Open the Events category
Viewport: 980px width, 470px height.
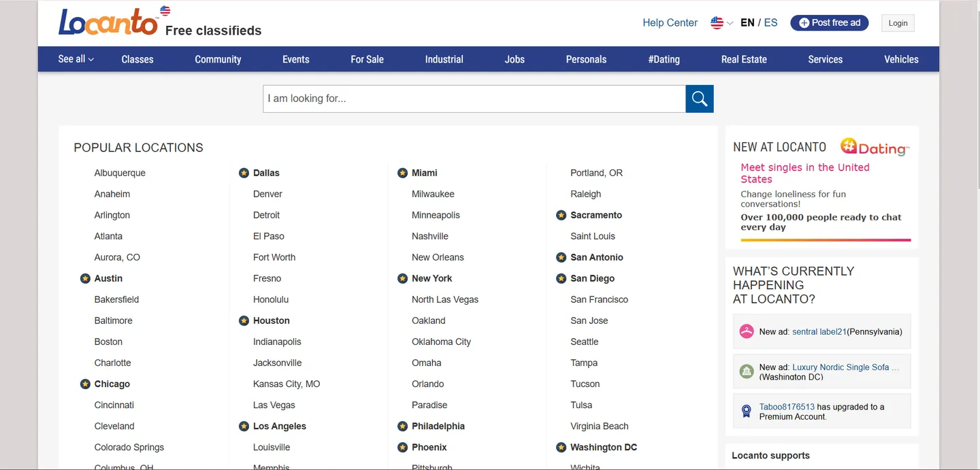(296, 59)
